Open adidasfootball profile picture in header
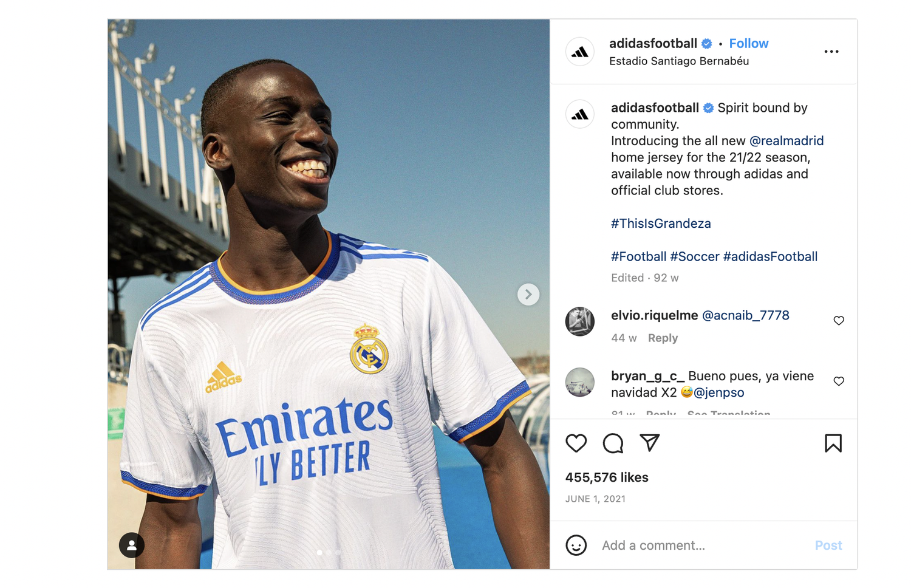The width and height of the screenshot is (911, 588). (580, 52)
